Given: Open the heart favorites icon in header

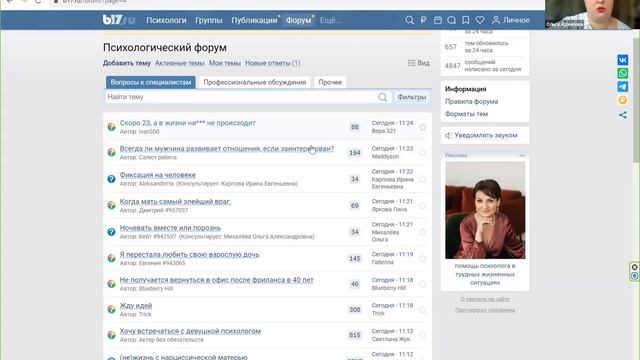Looking at the screenshot, I should pyautogui.click(x=480, y=20).
